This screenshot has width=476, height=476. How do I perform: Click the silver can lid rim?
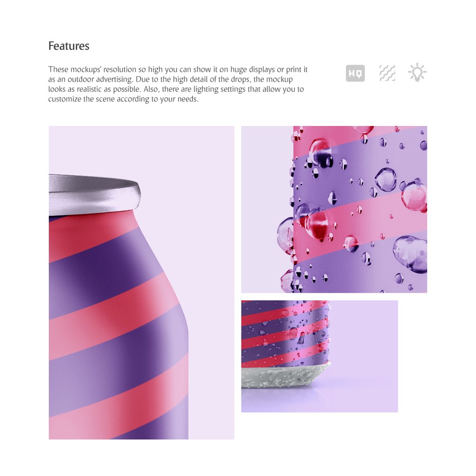pos(94,194)
